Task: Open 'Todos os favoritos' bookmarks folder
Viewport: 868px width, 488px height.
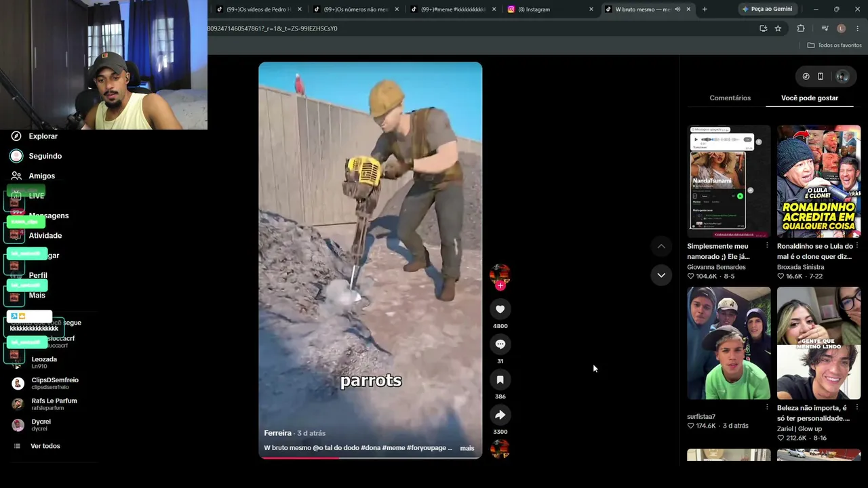Action: 834,45
